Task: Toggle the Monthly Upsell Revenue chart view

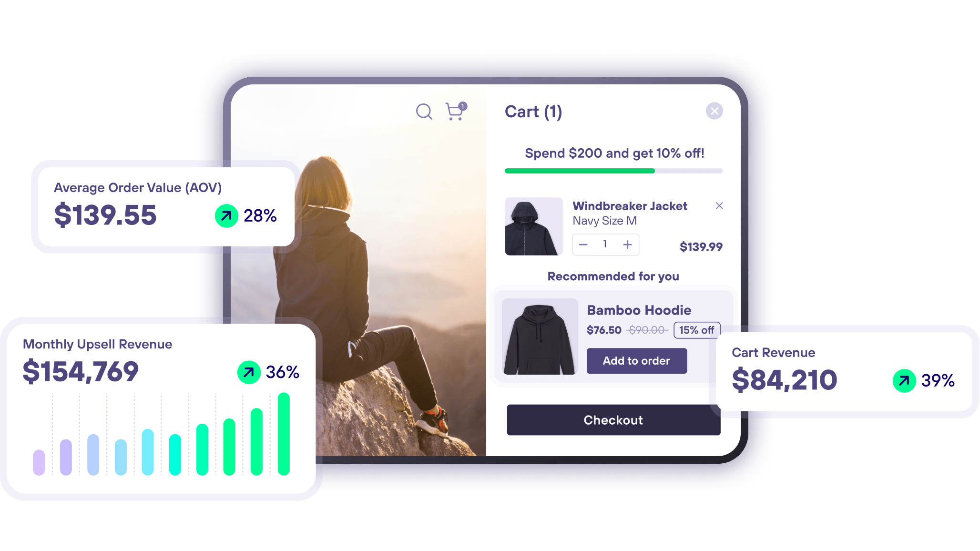Action: pyautogui.click(x=250, y=371)
